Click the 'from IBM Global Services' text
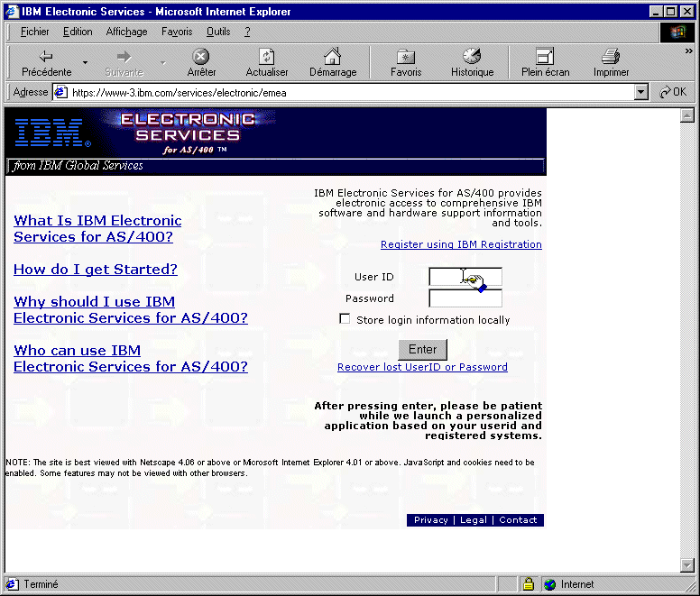 78,166
